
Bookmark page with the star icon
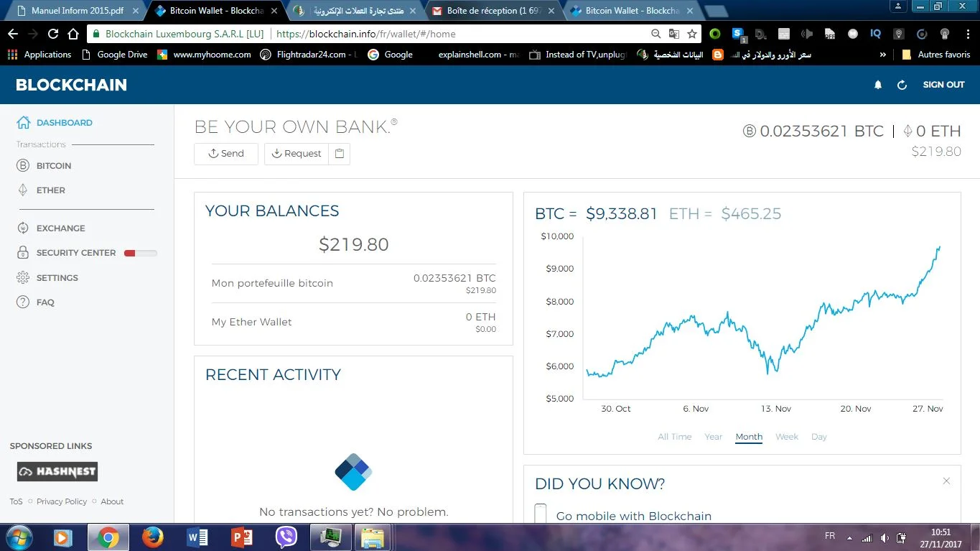(691, 34)
